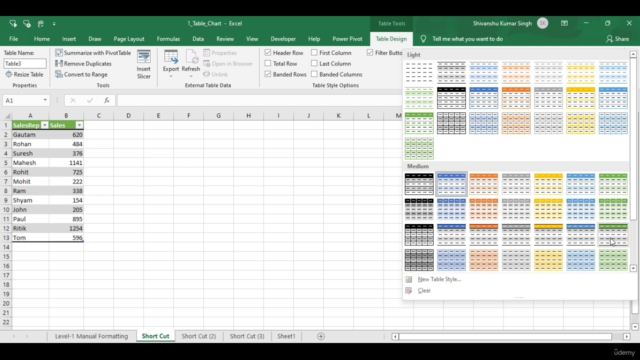Click the Table Name input field
The height and width of the screenshot is (360, 640).
[25, 63]
